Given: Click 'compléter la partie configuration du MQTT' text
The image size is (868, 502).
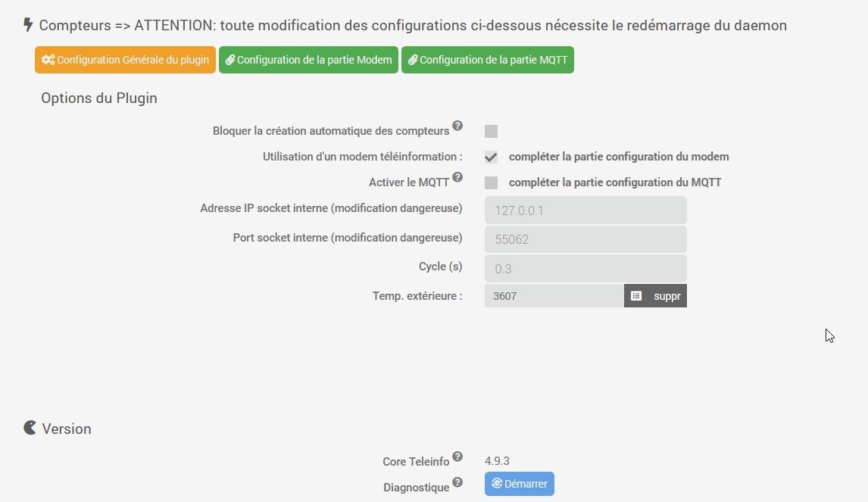Looking at the screenshot, I should click(615, 182).
